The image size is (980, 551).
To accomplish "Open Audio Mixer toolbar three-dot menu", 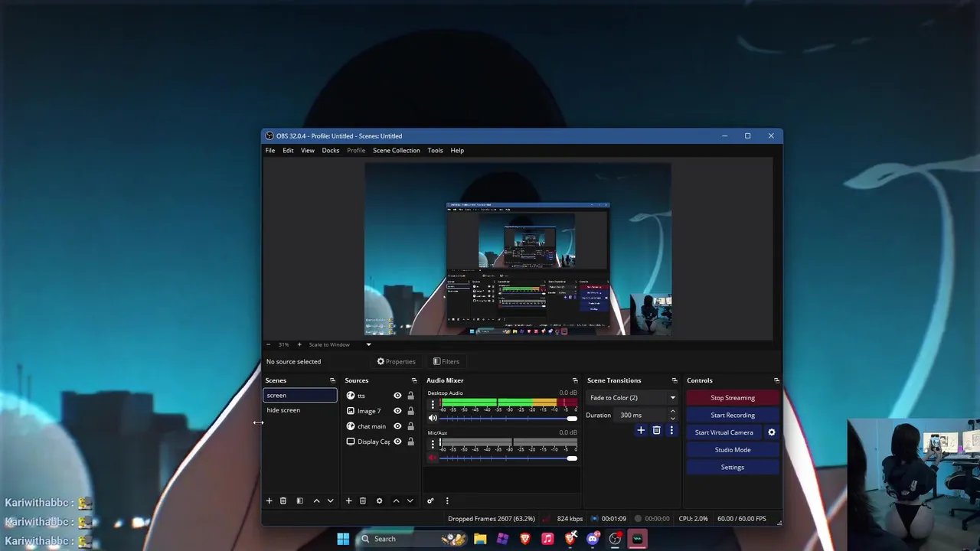I will click(x=447, y=500).
